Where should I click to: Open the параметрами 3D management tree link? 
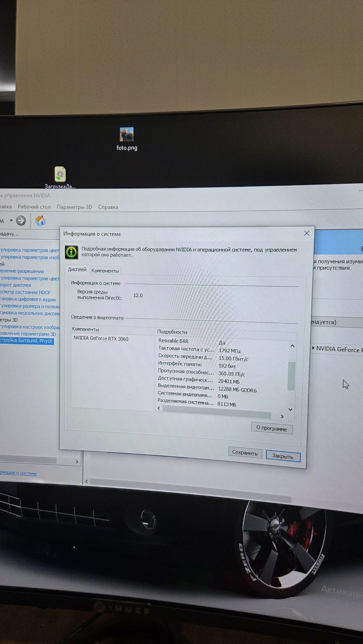(28, 334)
